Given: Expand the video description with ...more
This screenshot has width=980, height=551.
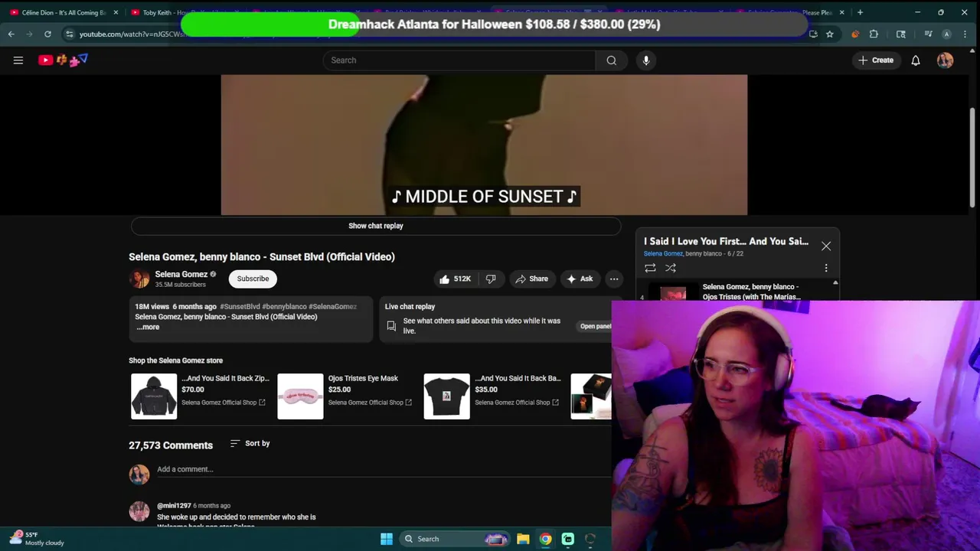Looking at the screenshot, I should click(x=148, y=327).
